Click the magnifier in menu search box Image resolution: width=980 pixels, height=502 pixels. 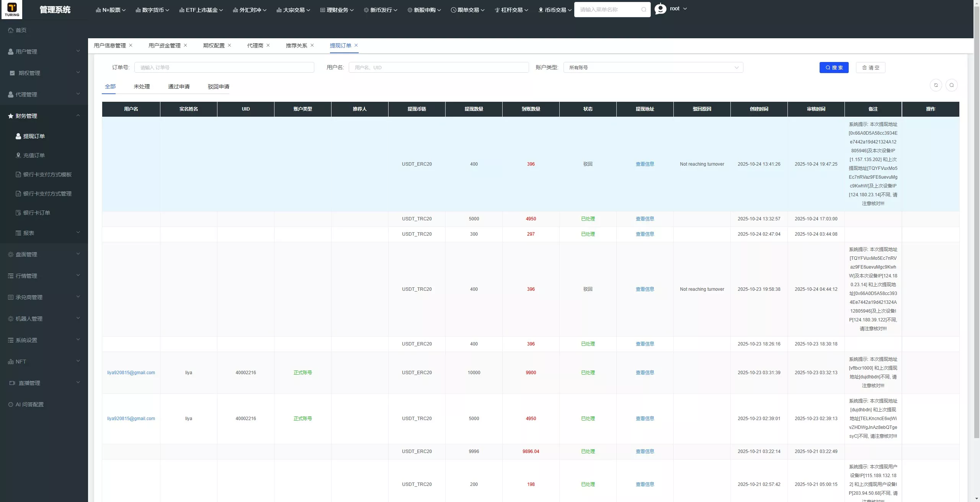[644, 10]
